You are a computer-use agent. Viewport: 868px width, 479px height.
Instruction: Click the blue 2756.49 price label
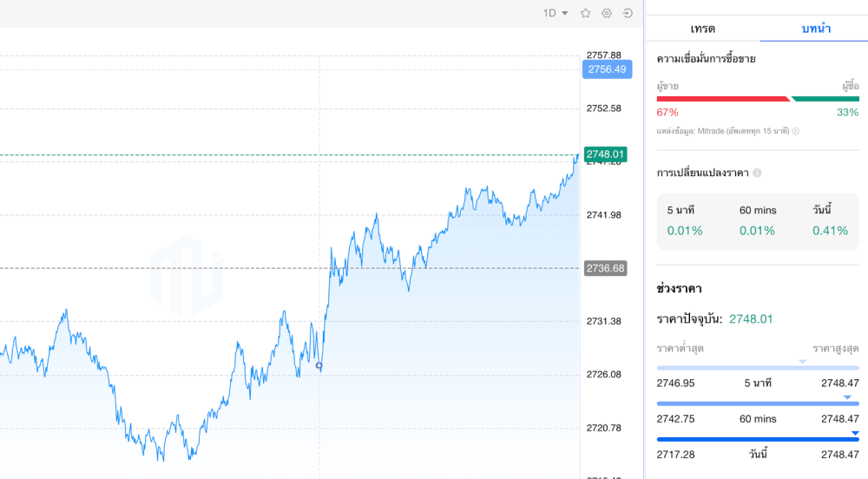click(607, 69)
